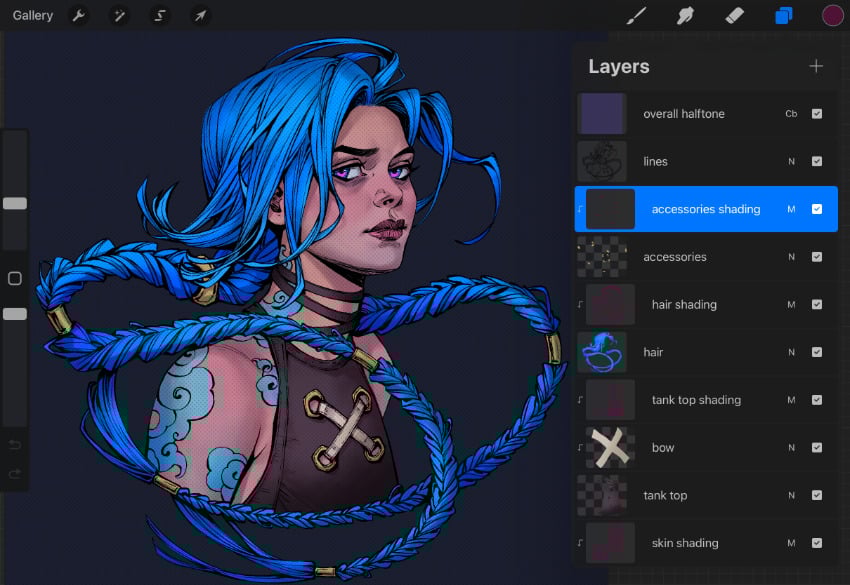Tap the Redo arrow in sidebar
This screenshot has height=585, width=850.
coord(15,473)
